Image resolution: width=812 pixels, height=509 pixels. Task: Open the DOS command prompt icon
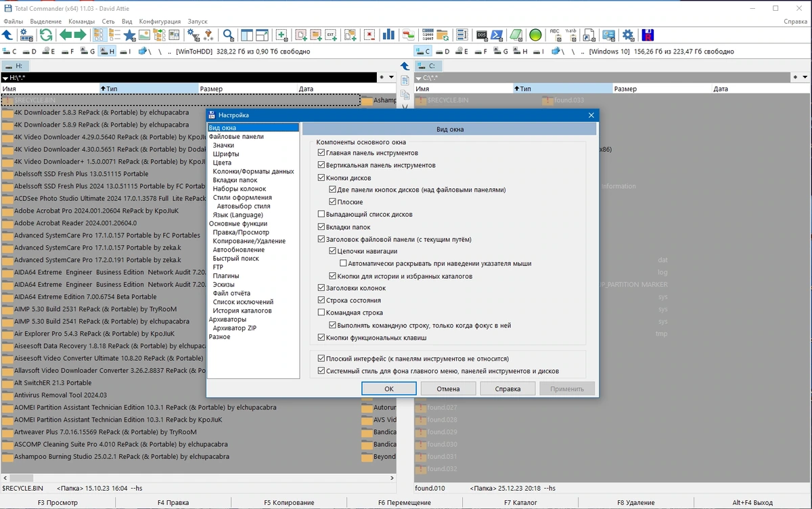click(482, 35)
